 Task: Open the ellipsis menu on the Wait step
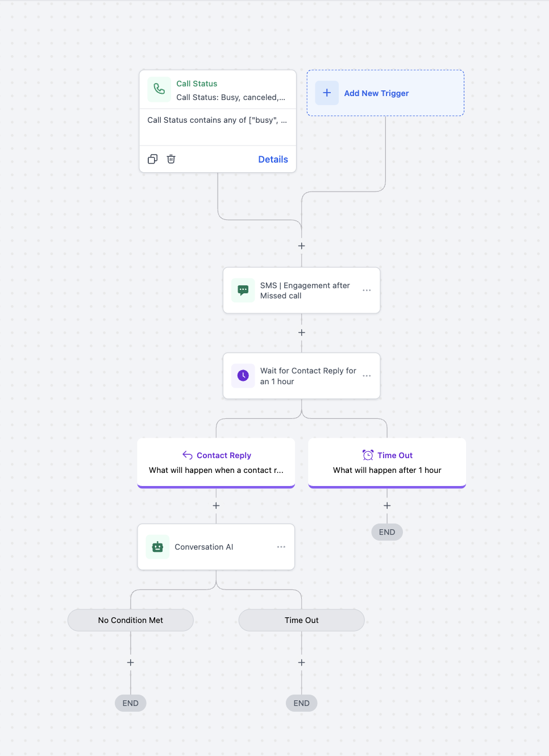[367, 376]
